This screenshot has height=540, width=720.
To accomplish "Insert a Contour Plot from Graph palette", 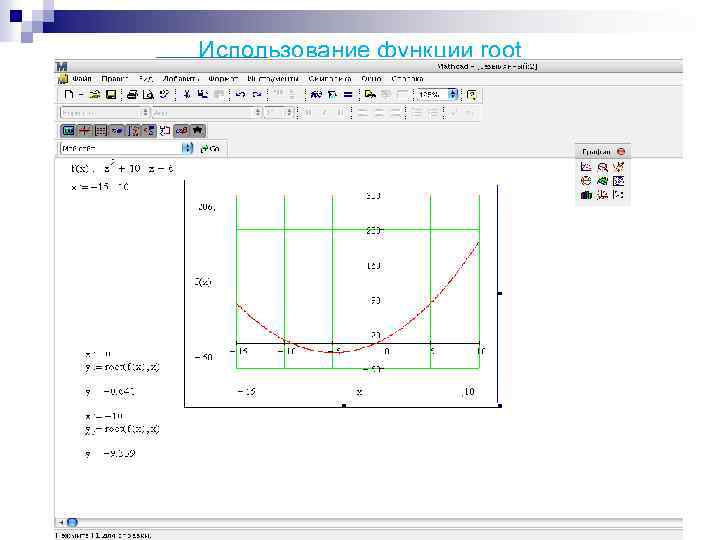I will (619, 181).
